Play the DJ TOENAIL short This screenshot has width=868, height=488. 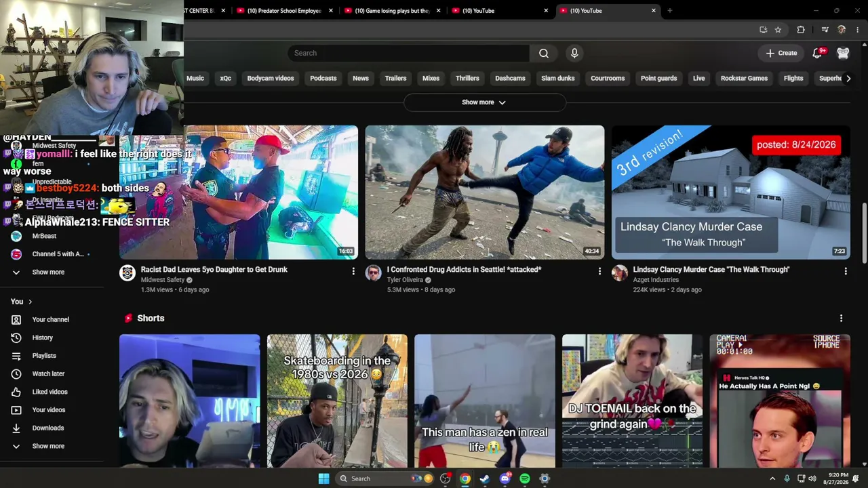[x=632, y=401]
